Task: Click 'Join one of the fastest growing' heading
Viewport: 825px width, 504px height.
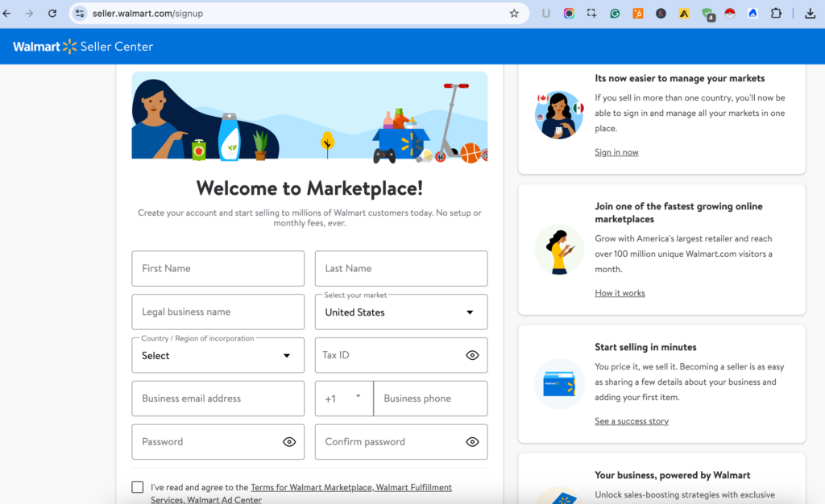Action: [678, 213]
